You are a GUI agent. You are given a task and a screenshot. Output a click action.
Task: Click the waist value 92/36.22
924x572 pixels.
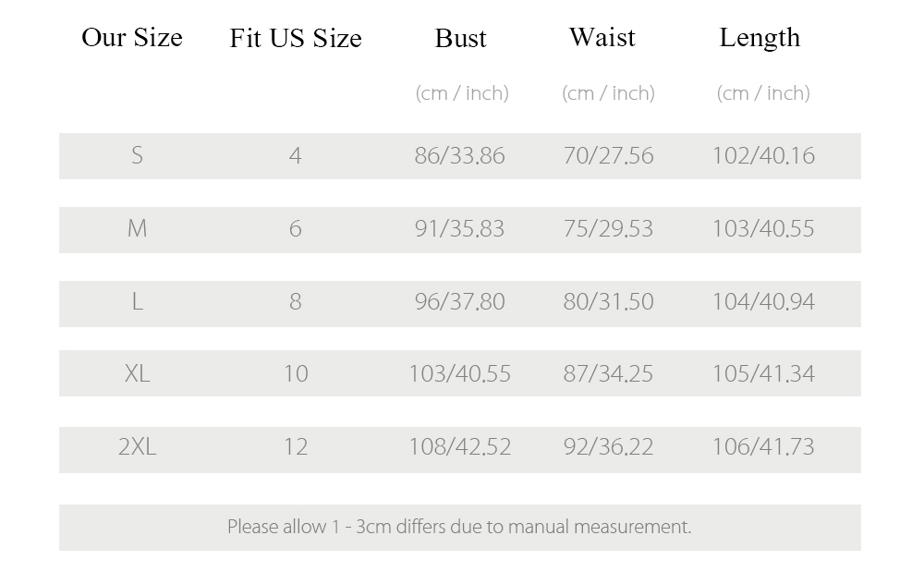coord(608,446)
